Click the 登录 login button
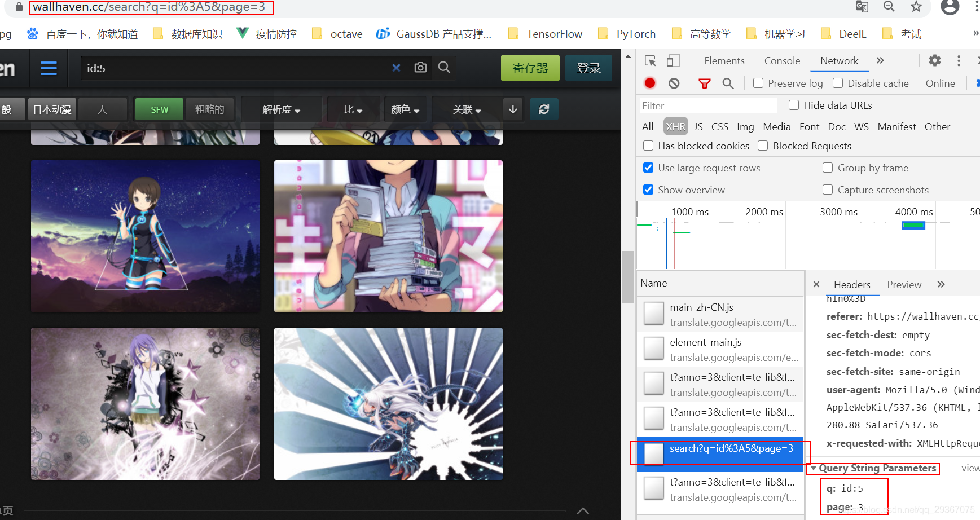 (x=588, y=68)
